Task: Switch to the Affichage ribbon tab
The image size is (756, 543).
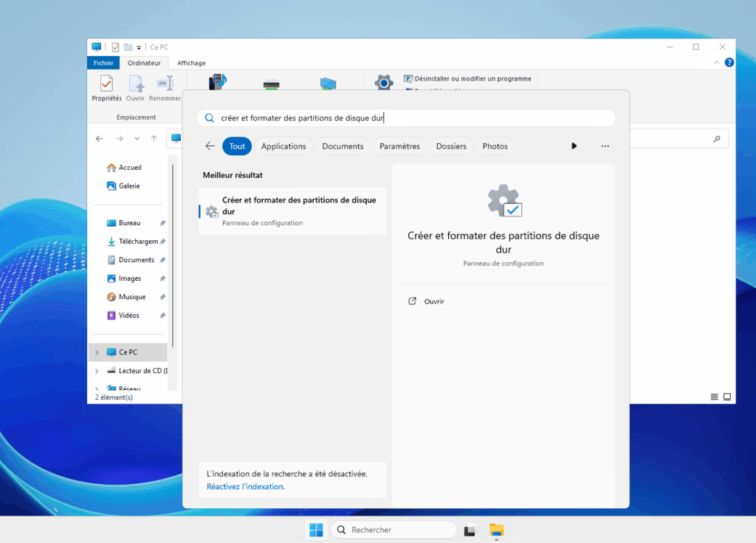Action: [191, 63]
